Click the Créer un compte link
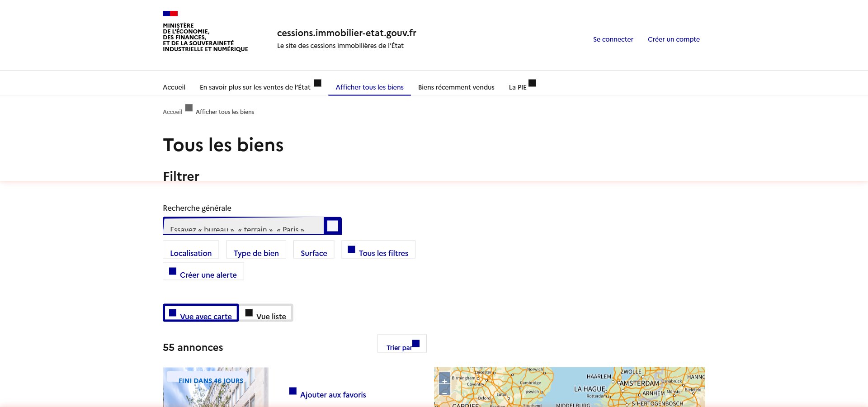 click(x=674, y=39)
